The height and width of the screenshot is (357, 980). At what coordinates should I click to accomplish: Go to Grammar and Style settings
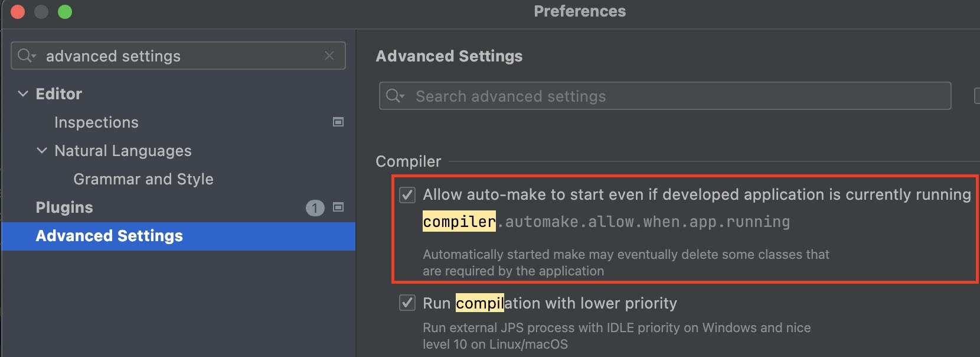[x=143, y=179]
